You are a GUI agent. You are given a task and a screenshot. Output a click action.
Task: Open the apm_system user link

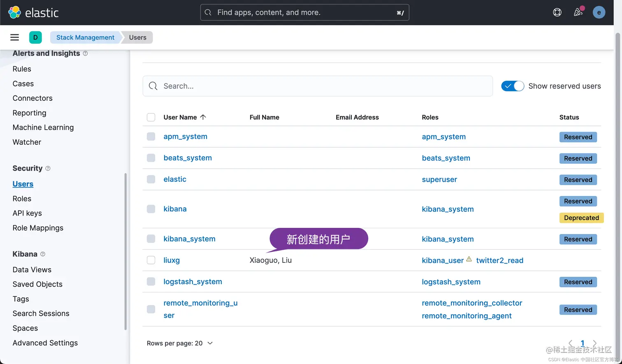click(185, 137)
